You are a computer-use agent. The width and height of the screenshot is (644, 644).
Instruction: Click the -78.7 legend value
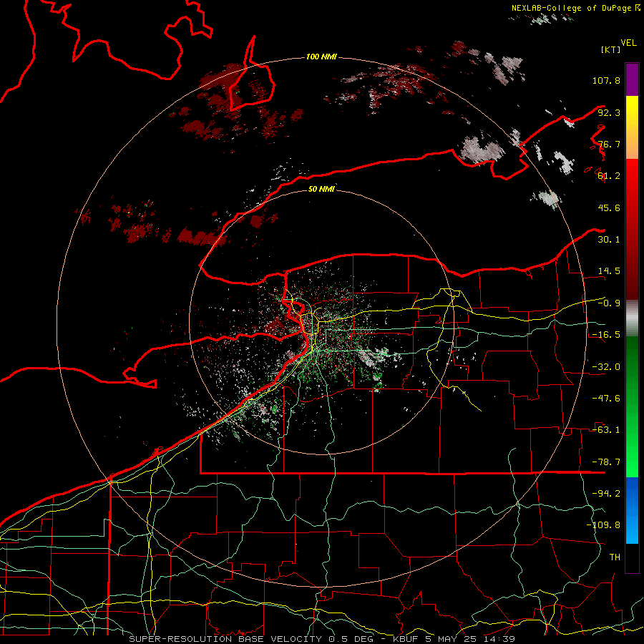tap(606, 462)
